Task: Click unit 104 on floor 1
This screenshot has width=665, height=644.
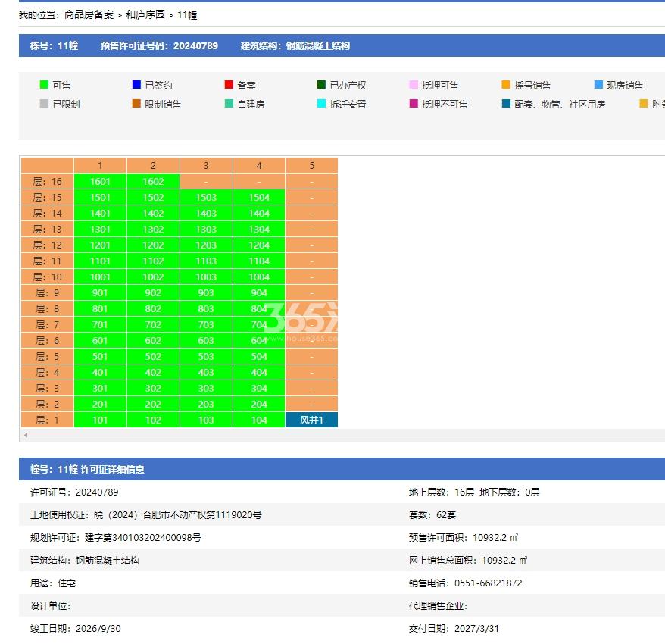Action: [x=259, y=420]
